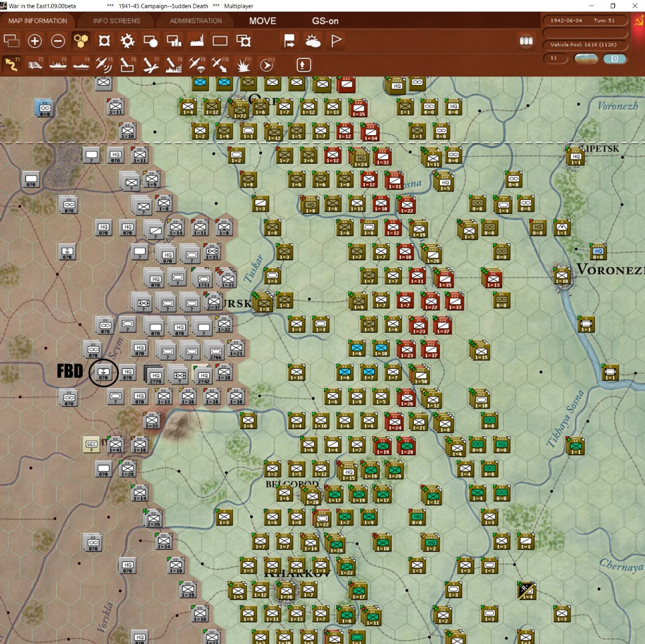Click the Soviet hammer and sickle emblem
This screenshot has width=645, height=644.
638,21
